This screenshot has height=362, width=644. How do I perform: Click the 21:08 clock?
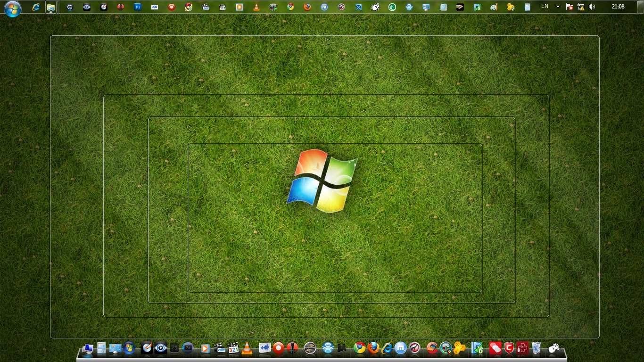click(618, 7)
